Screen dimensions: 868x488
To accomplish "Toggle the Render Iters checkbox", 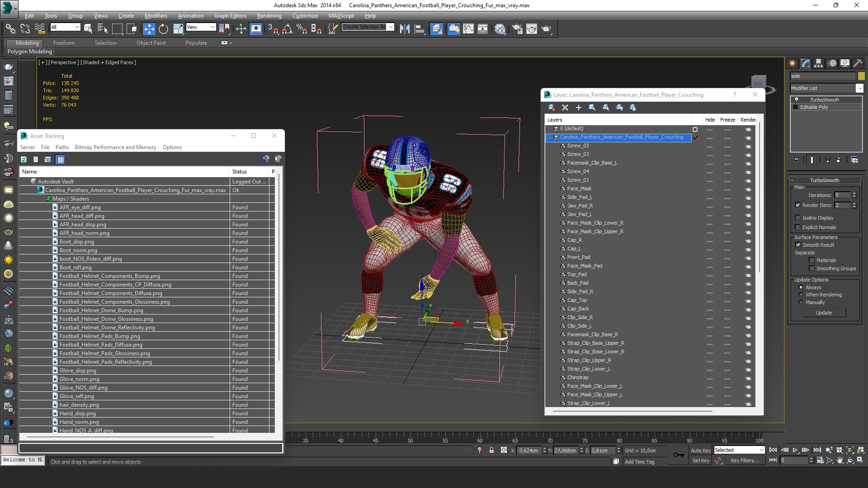I will coord(798,205).
